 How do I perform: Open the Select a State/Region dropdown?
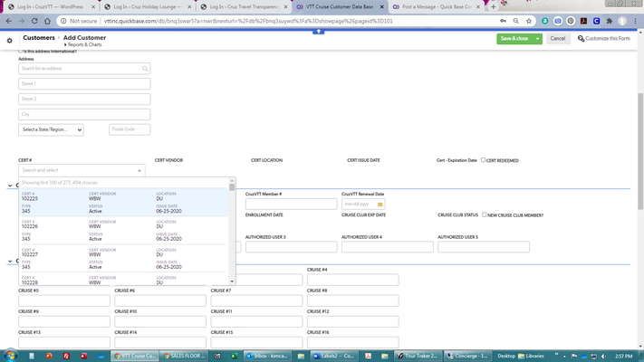(51, 129)
